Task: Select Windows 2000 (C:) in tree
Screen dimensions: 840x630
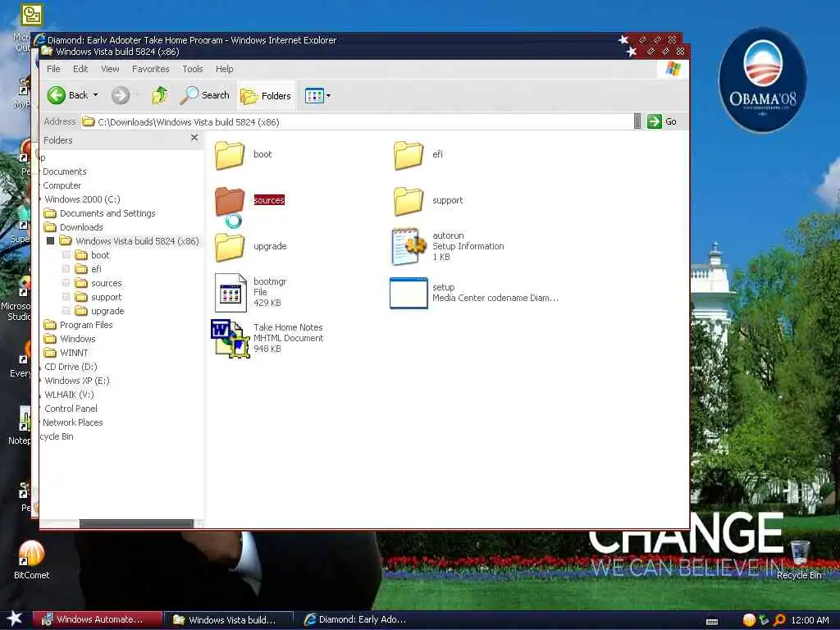Action: click(82, 199)
